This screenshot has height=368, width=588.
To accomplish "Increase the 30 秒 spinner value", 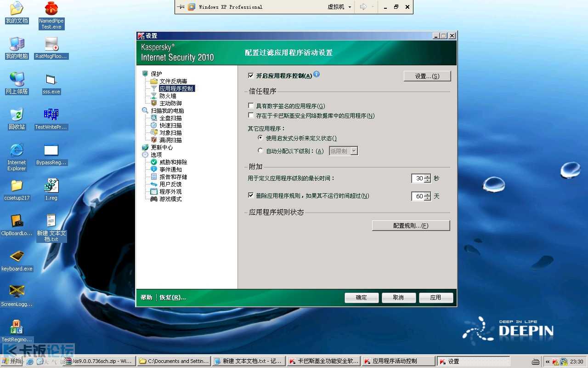I will 428,176.
